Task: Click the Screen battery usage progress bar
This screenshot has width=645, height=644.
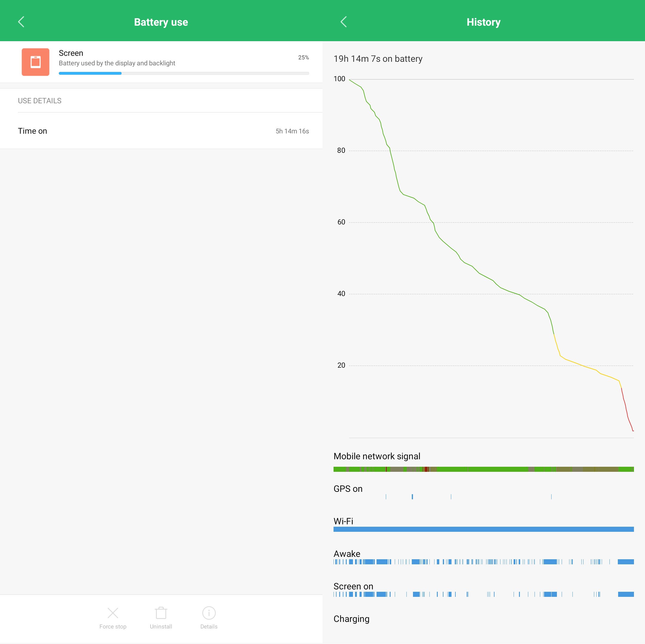Action: 184,73
